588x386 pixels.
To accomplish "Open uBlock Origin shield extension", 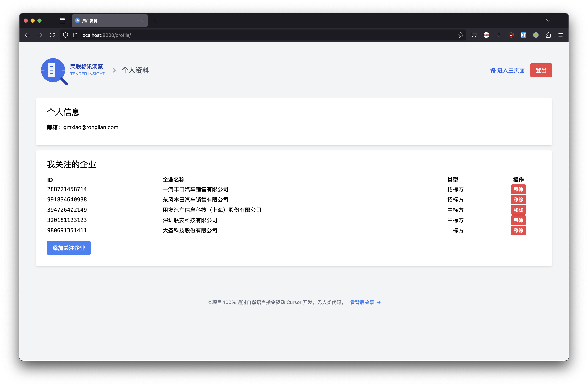I will pos(511,35).
